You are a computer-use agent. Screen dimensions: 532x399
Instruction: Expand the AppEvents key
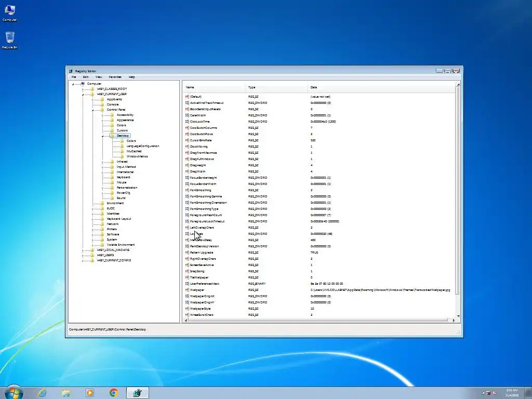pyautogui.click(x=92, y=100)
